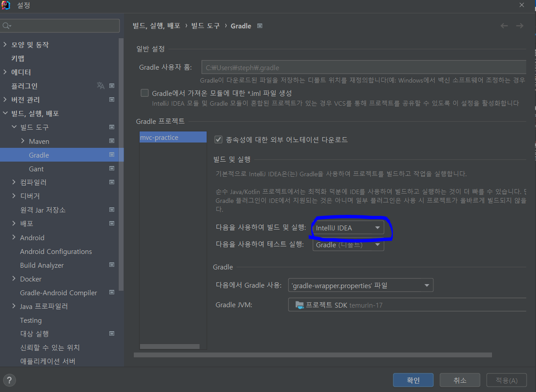Select Testing in settings tree

[31, 320]
